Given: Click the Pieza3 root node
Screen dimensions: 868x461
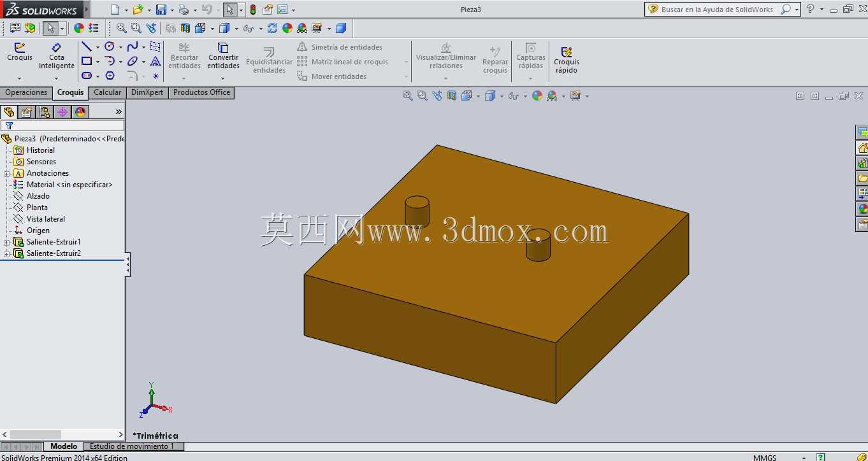Looking at the screenshot, I should point(25,139).
